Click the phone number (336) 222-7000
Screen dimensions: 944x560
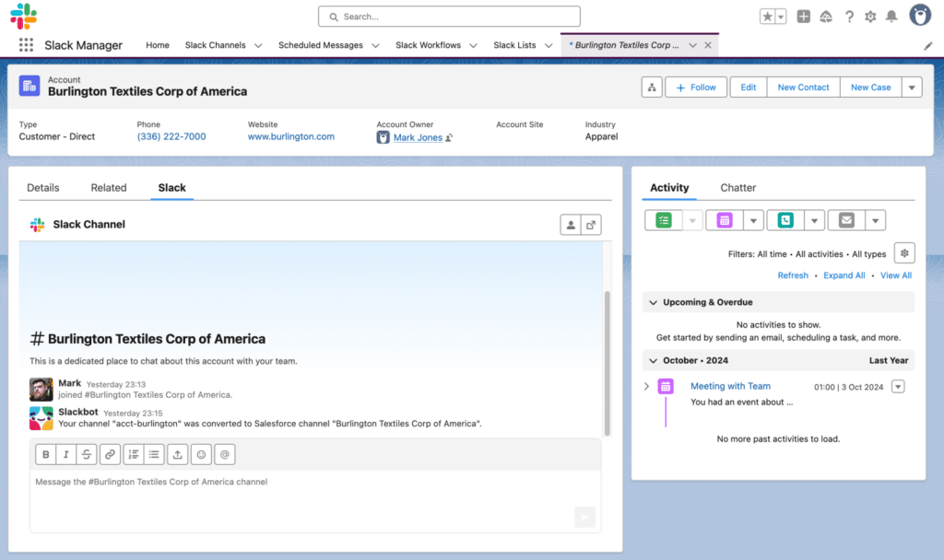pos(171,136)
